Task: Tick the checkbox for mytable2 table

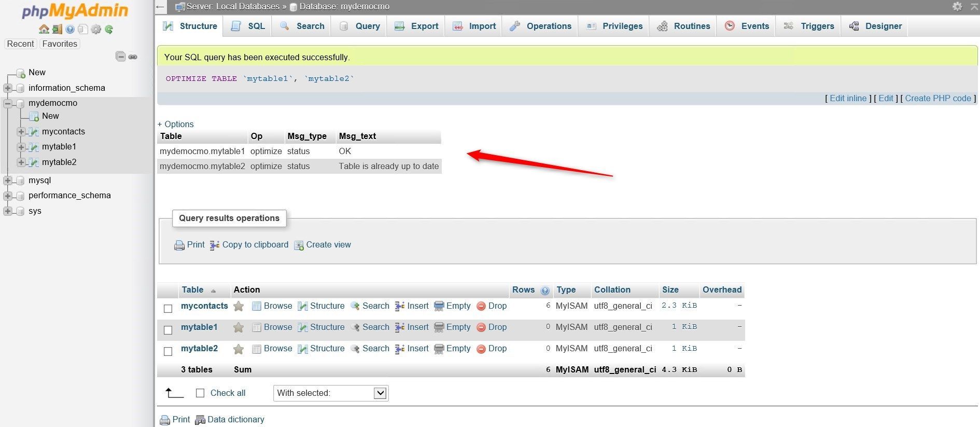Action: (168, 351)
